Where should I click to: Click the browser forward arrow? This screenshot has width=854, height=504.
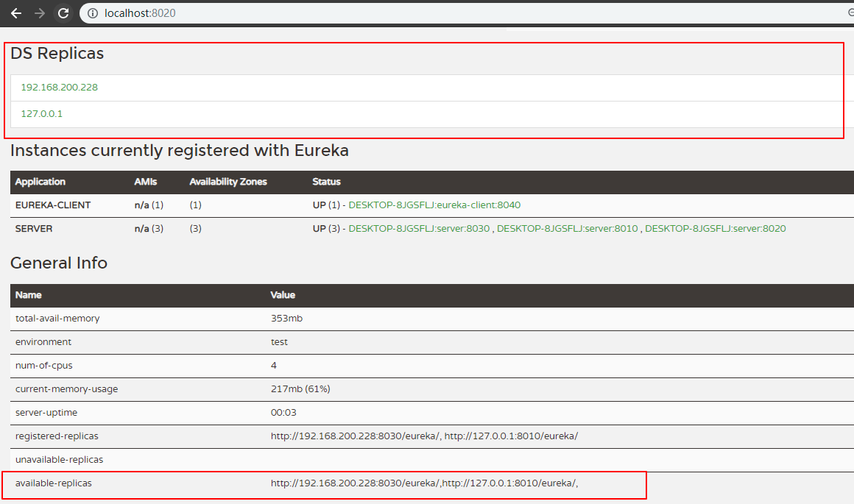click(40, 13)
